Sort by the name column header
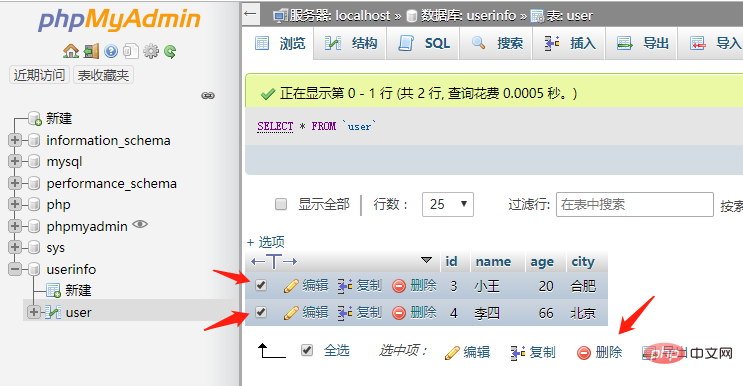This screenshot has height=386, width=743. pos(493,261)
